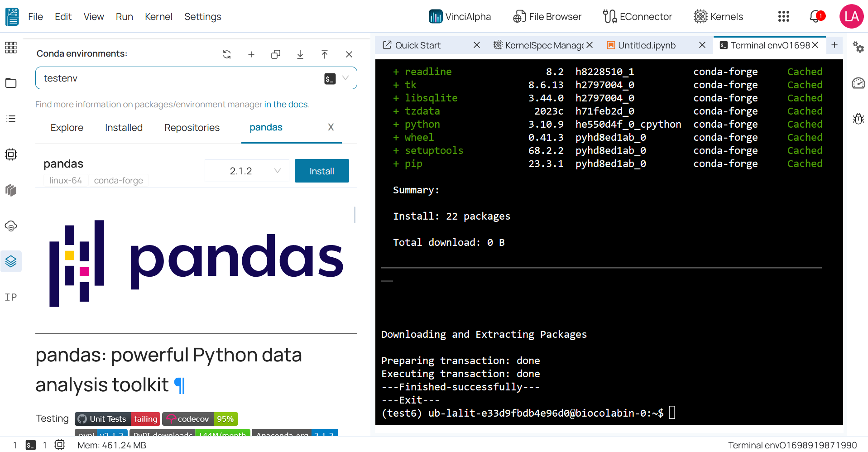Screen dimensions: 868x452
Task: Open the Kernels manager
Action: click(x=719, y=17)
